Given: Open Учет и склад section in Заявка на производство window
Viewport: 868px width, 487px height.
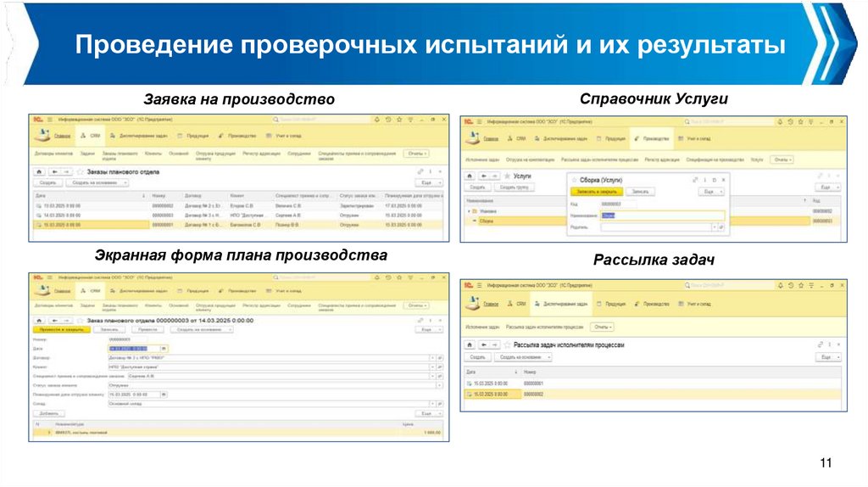Looking at the screenshot, I should click(283, 136).
